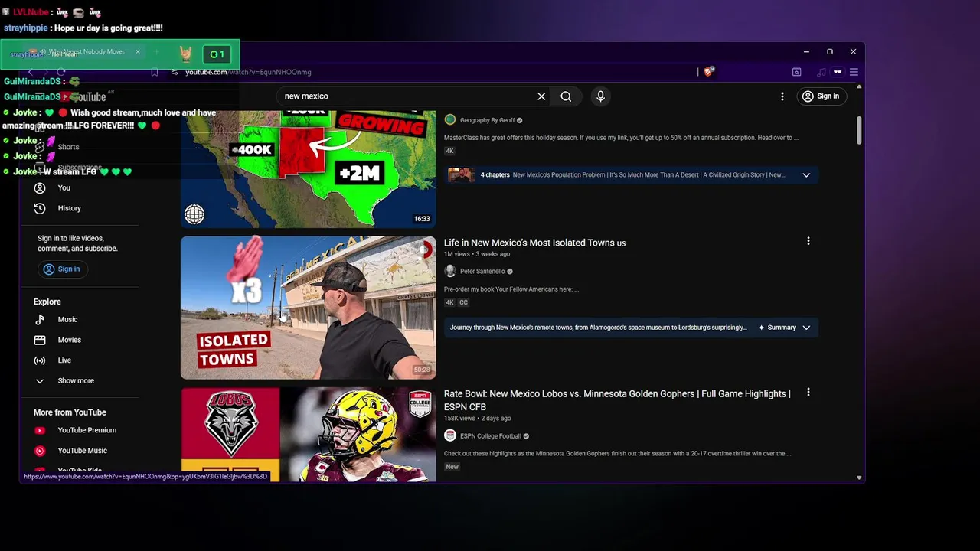
Task: Click Geography By Geoff channel avatar
Action: (x=450, y=120)
